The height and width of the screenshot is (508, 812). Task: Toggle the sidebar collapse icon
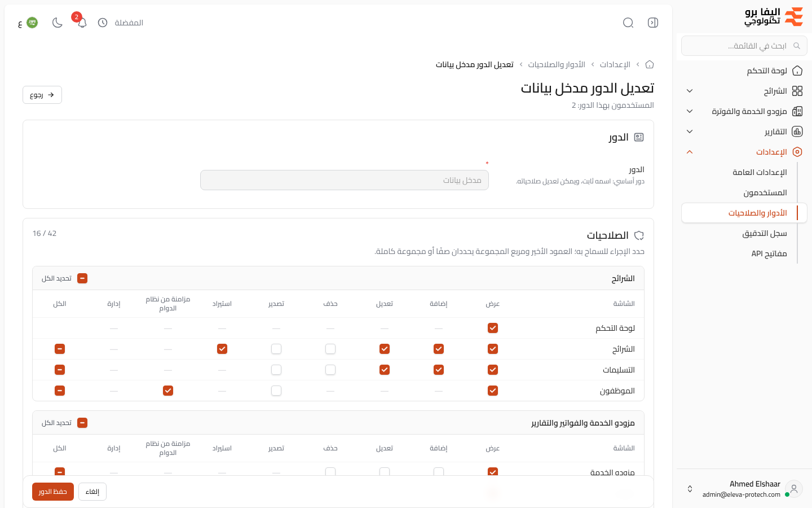tap(653, 23)
